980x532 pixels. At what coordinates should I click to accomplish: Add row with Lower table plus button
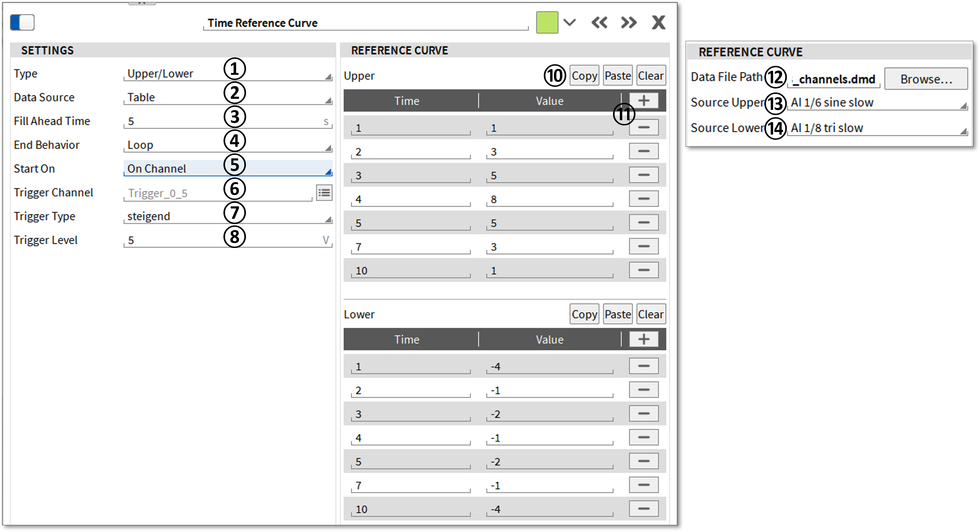644,340
